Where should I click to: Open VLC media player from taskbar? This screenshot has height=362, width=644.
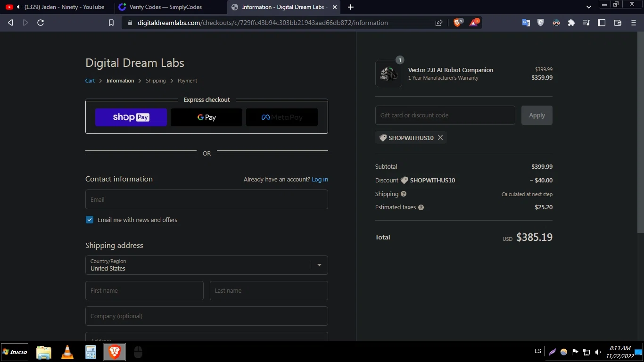(67, 352)
